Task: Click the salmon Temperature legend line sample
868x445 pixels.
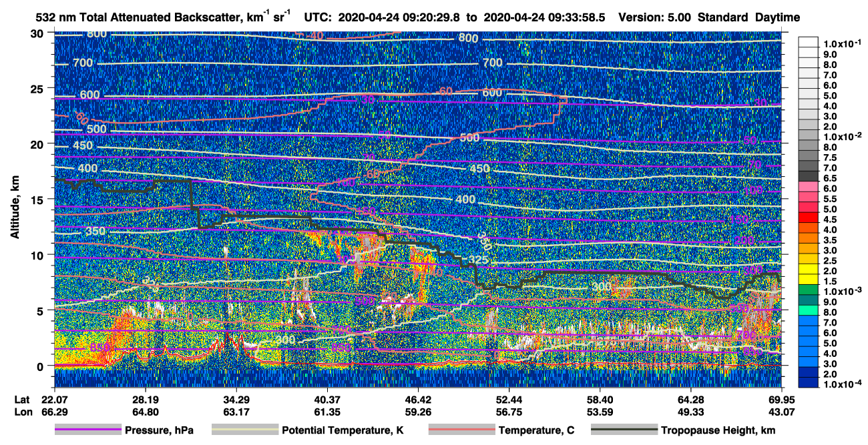Action: coord(461,430)
